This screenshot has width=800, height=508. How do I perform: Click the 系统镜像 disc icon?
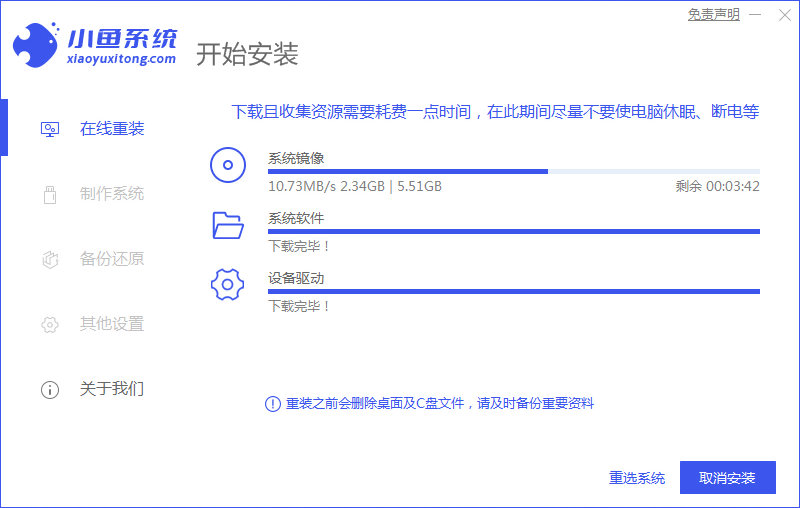[228, 165]
